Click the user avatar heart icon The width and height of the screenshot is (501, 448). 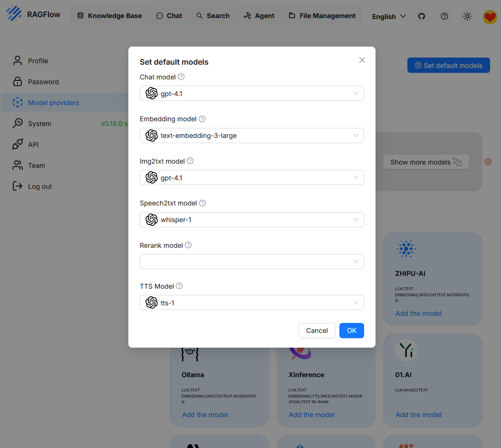point(490,17)
